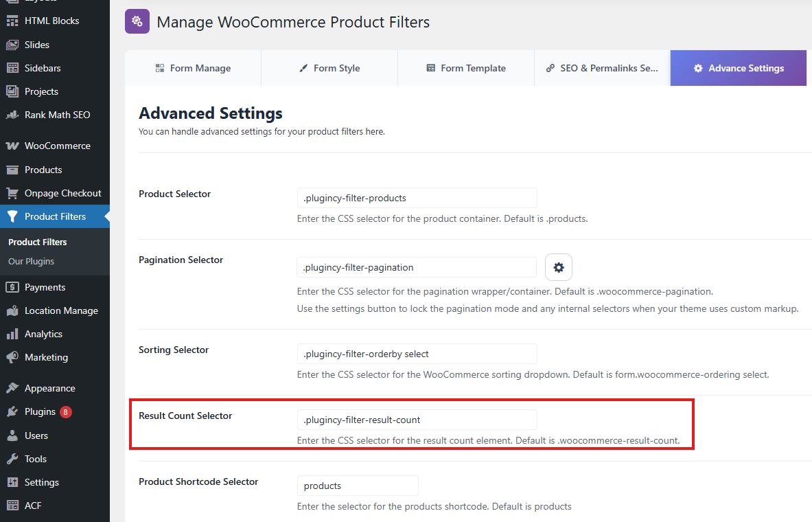Open Our Plugins submenu item

pyautogui.click(x=31, y=261)
